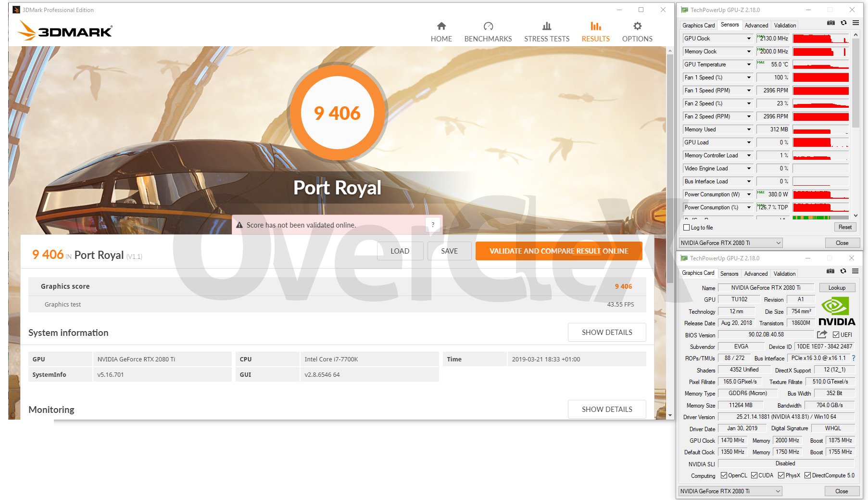Image resolution: width=868 pixels, height=500 pixels.
Task: Take screenshot in top GPU-Z window
Action: (x=830, y=23)
